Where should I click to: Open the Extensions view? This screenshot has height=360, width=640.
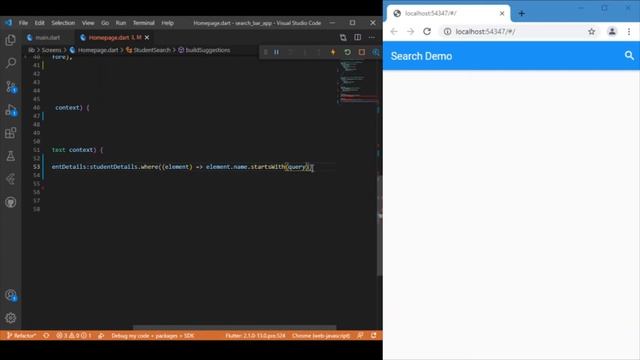tap(11, 133)
